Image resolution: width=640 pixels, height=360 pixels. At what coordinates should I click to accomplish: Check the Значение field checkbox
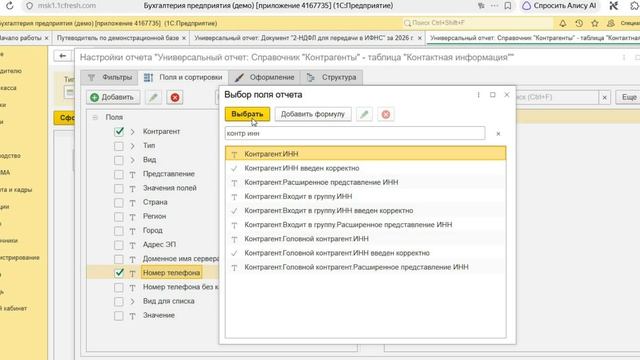pos(119,316)
